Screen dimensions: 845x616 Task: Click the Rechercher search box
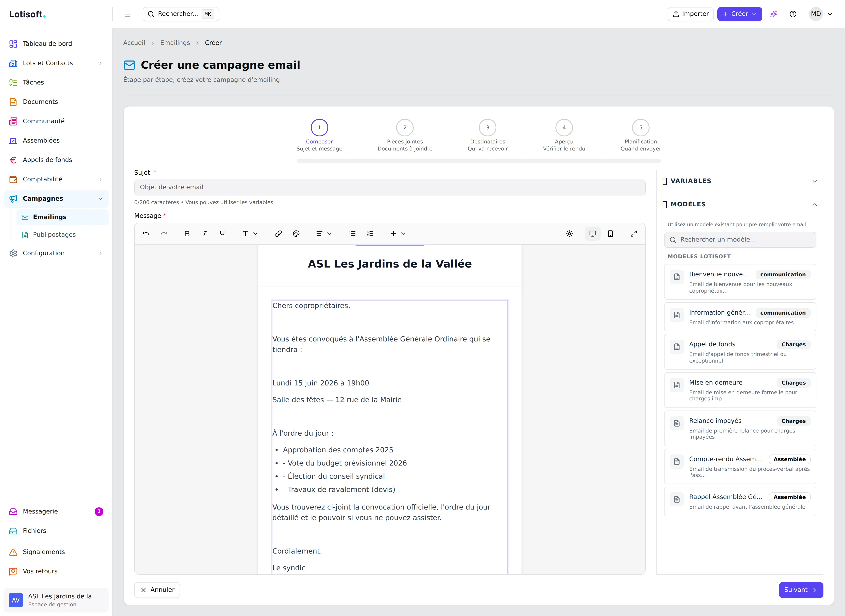181,14
